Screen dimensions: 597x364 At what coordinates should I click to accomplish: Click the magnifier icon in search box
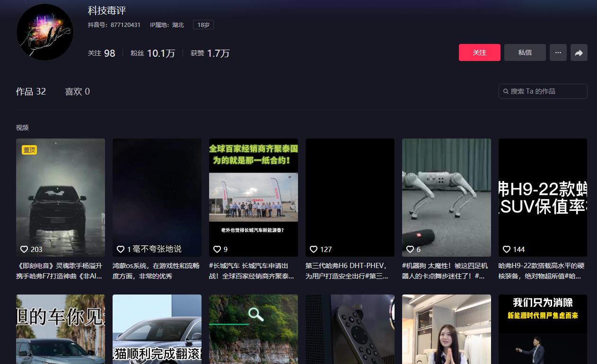tap(506, 91)
